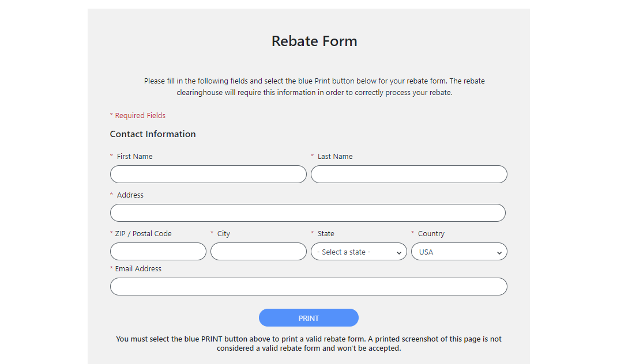The image size is (617, 364).
Task: Click the red asterisk next to Email Address
Action: 111,268
